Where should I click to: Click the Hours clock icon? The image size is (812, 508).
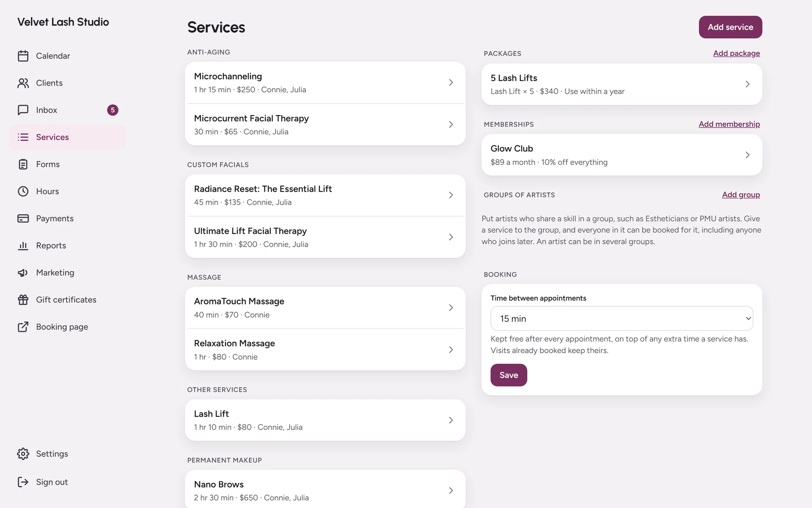23,191
